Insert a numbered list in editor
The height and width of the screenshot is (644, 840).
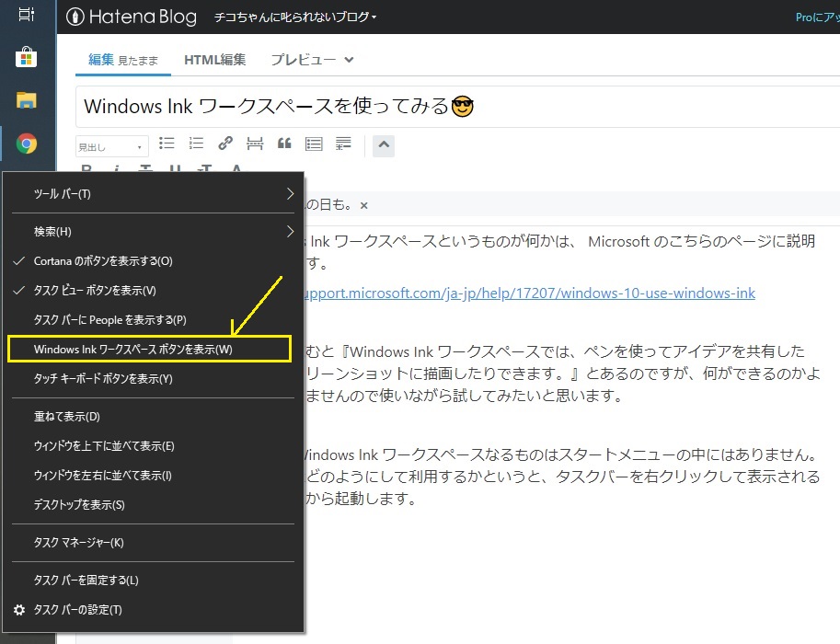[x=196, y=144]
